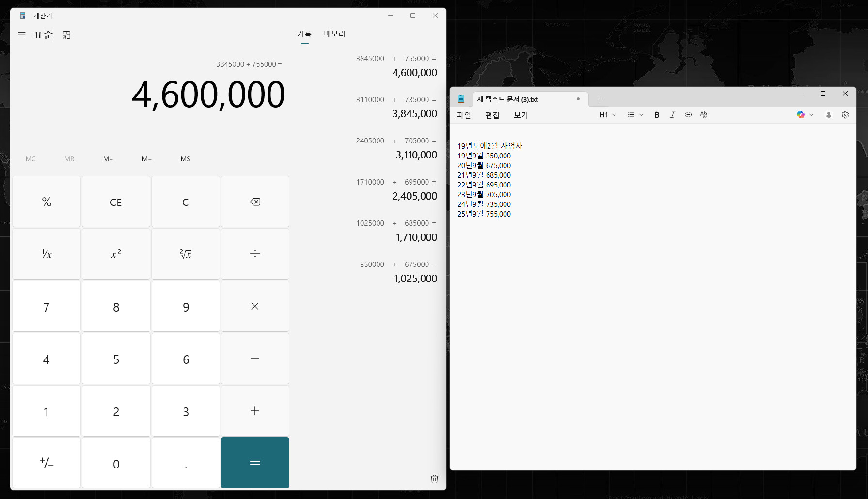Toggle calculator keep-on-top mode icon

click(67, 35)
